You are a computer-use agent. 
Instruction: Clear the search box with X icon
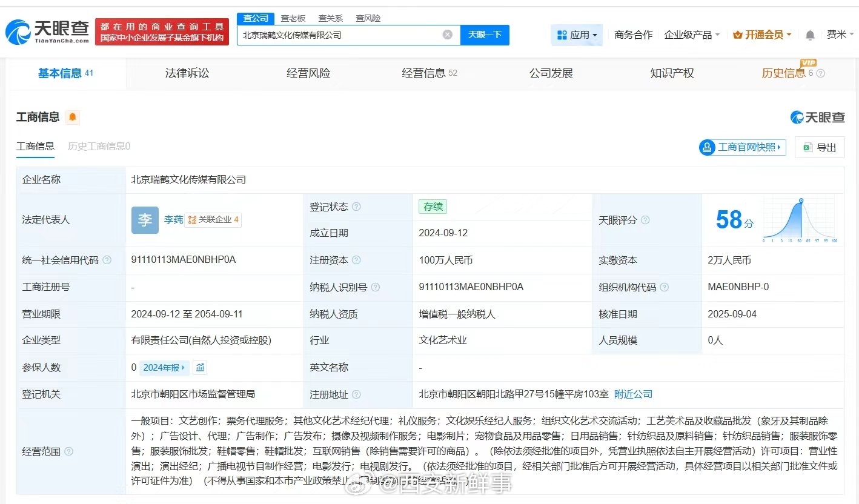(x=448, y=35)
